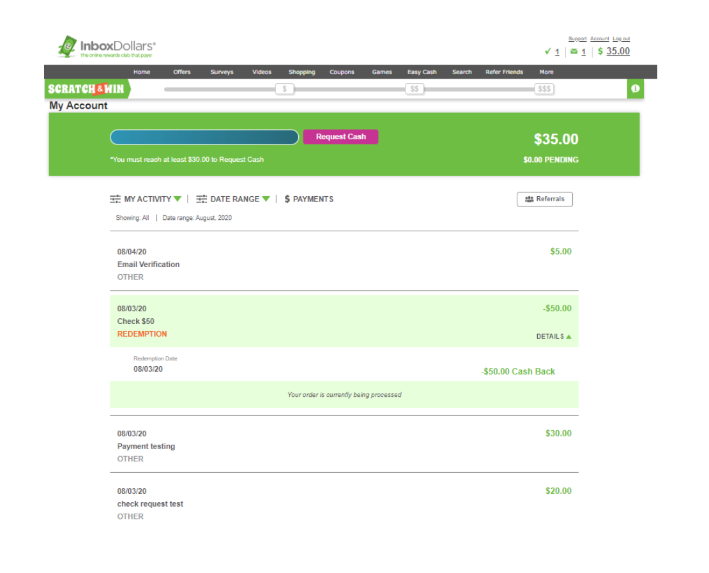Screen dimensions: 709x573
Task: Select the Check $50 redemption row
Action: point(344,321)
